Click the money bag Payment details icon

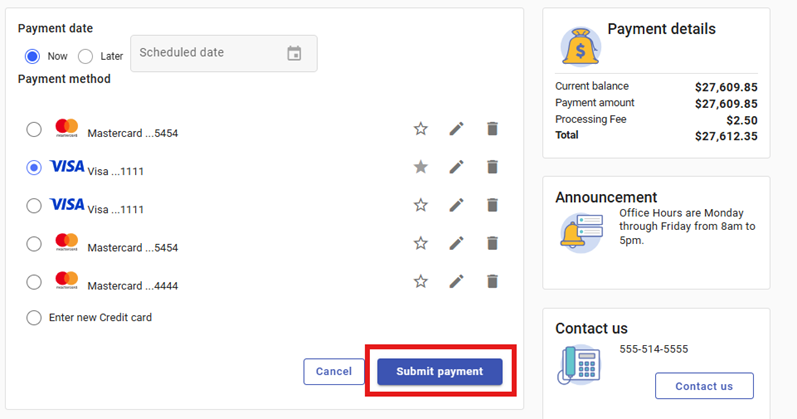(581, 46)
